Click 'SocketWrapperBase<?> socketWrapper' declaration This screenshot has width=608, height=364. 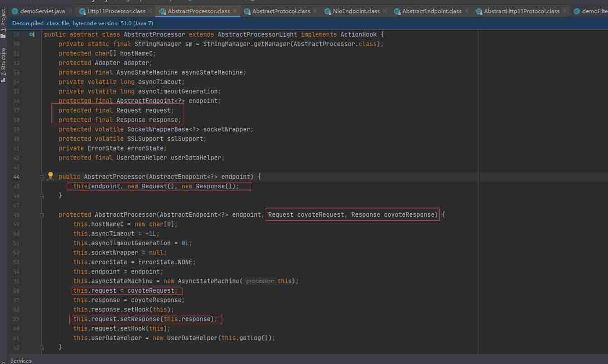point(190,129)
